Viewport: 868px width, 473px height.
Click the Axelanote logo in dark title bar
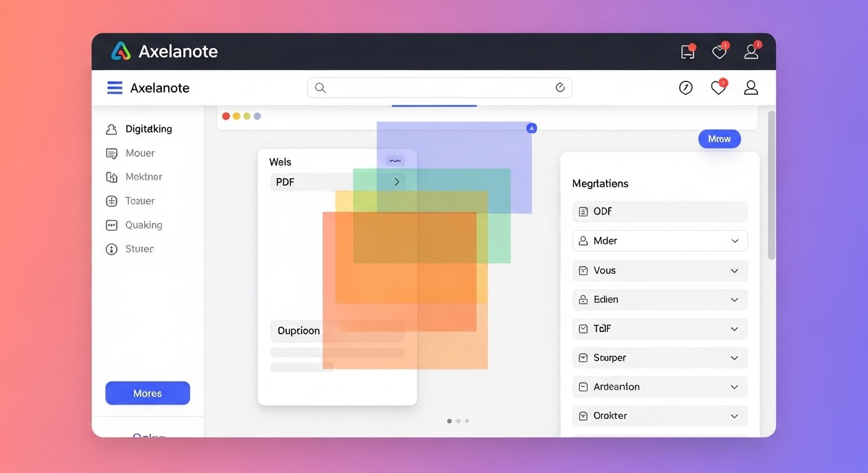coord(121,51)
